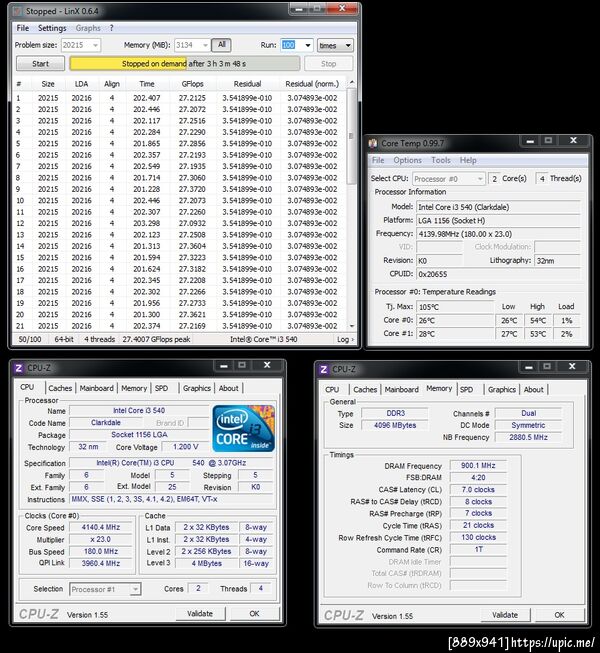Select the Caches tab in CPU-Z Memory window
Viewport: 600px width, 653px height.
(x=365, y=389)
